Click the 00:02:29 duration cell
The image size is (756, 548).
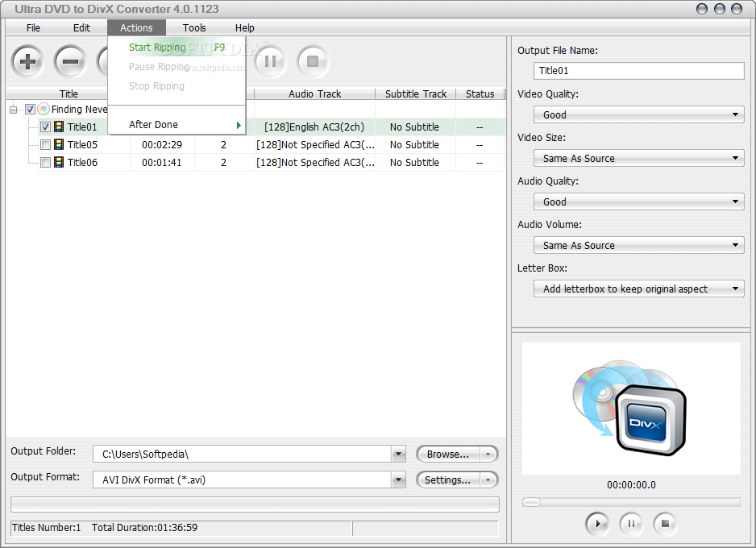[162, 144]
